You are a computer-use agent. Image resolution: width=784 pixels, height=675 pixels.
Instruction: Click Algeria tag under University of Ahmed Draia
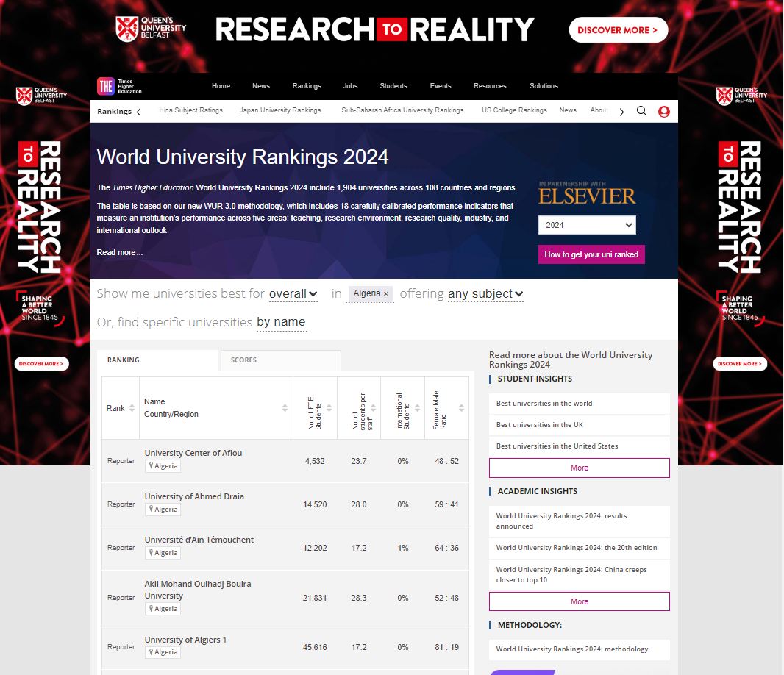[163, 510]
